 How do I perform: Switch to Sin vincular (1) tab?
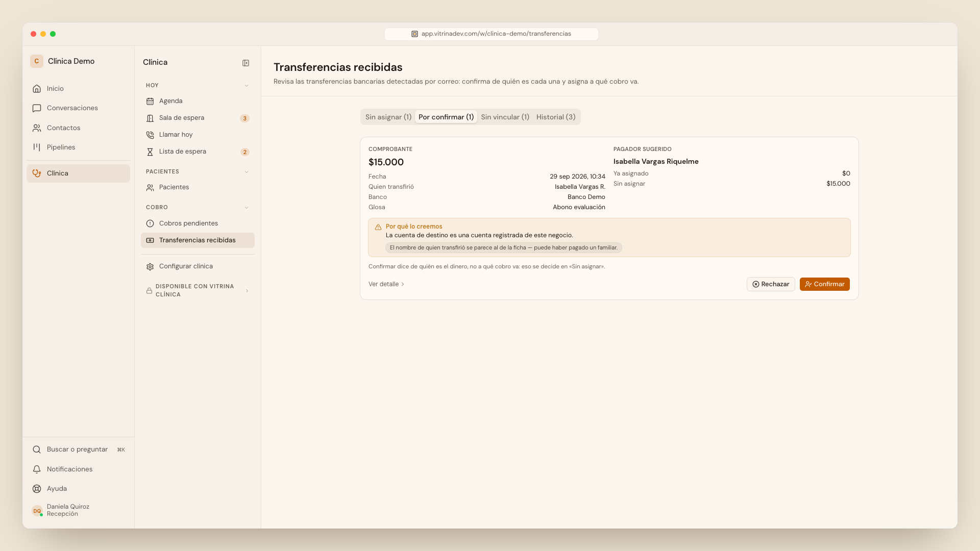pos(505,117)
